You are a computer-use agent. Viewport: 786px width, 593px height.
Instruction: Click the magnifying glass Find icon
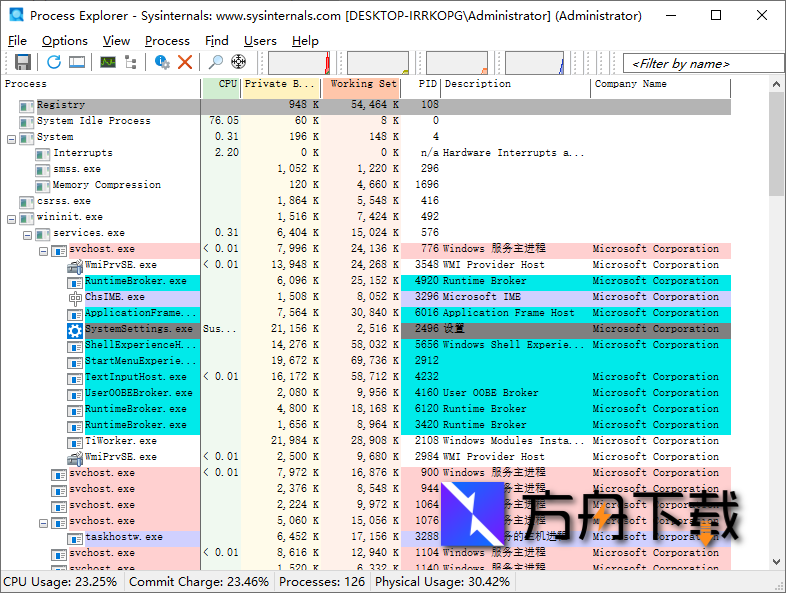coord(215,62)
